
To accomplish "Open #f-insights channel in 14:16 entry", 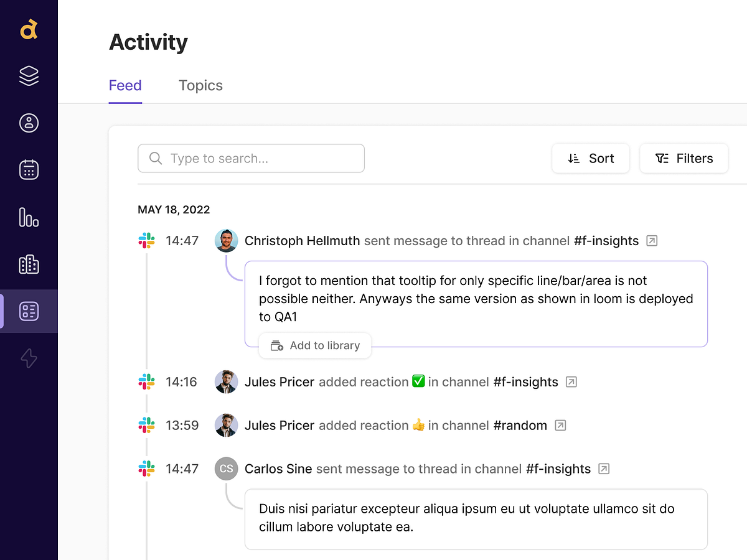I will (x=526, y=381).
